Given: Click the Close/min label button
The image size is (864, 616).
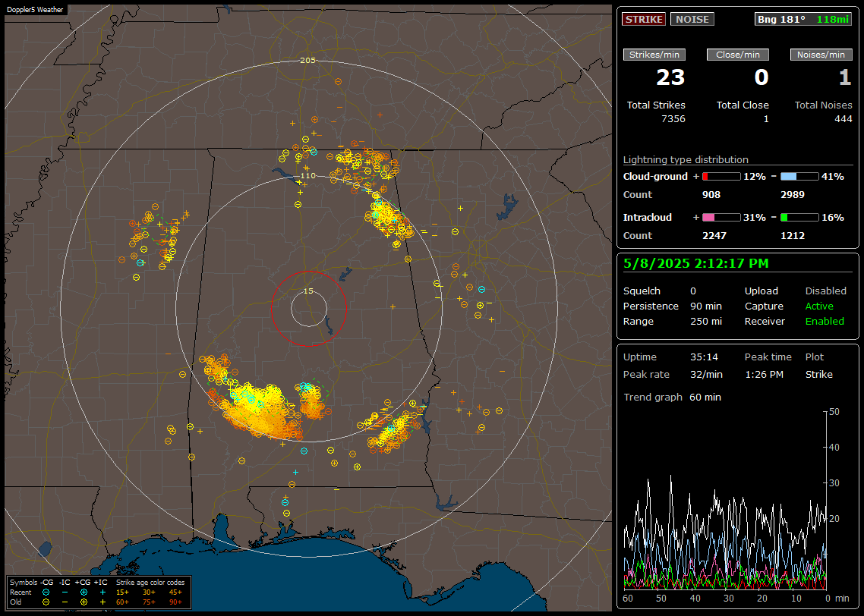Looking at the screenshot, I should click(x=738, y=55).
